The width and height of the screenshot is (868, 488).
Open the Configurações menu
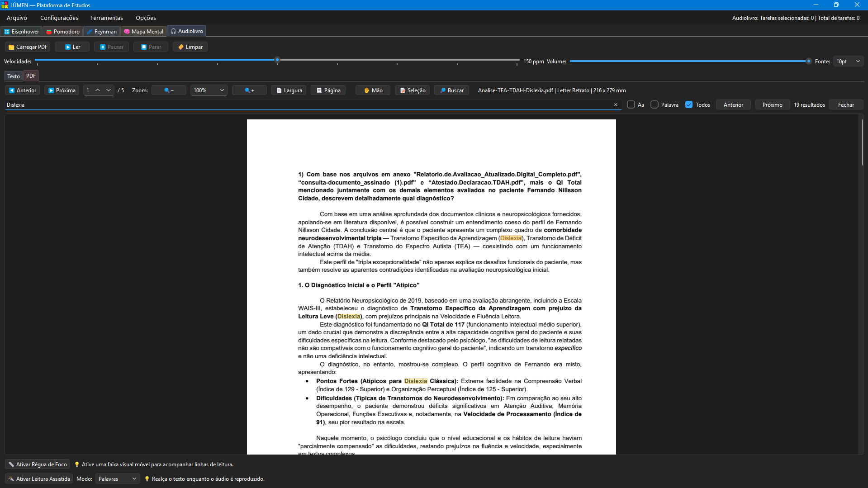click(59, 18)
